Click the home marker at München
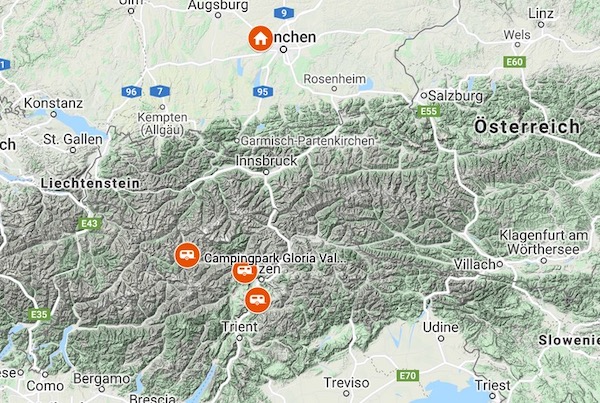The image size is (600, 403). tap(261, 39)
